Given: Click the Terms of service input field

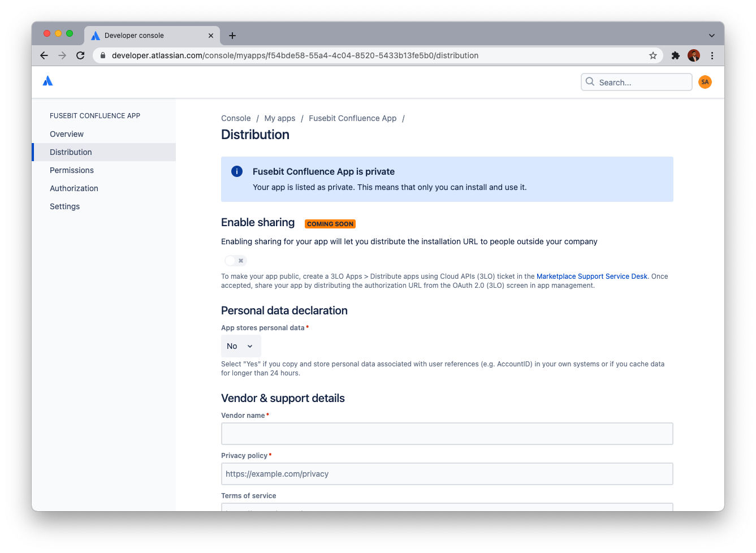Looking at the screenshot, I should tap(447, 507).
